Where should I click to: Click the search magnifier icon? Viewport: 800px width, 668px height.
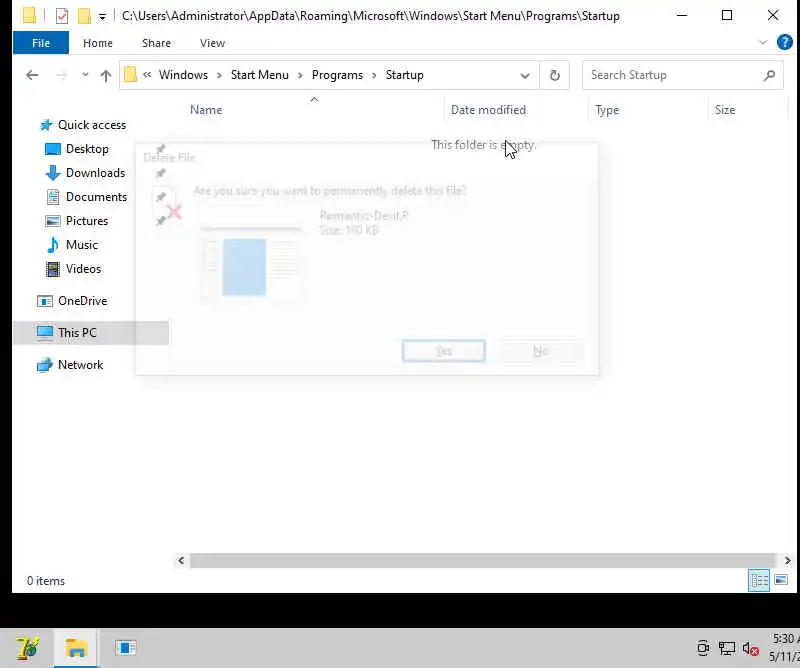tap(769, 75)
